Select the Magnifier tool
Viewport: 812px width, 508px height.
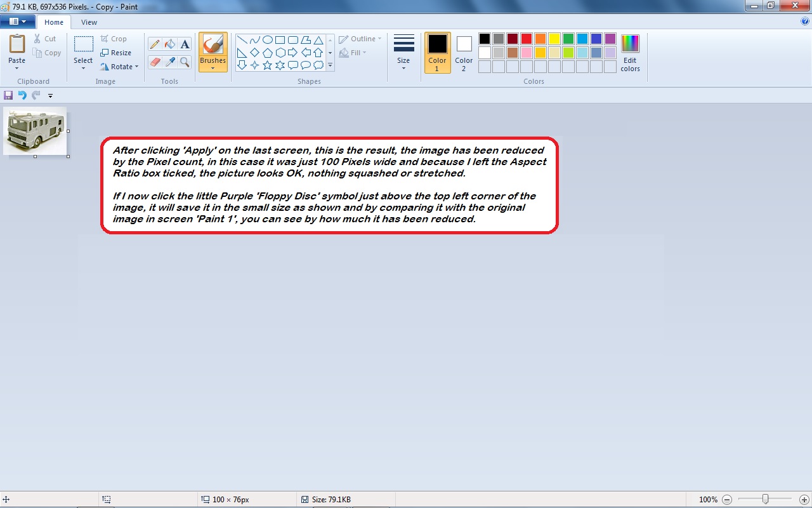(185, 62)
